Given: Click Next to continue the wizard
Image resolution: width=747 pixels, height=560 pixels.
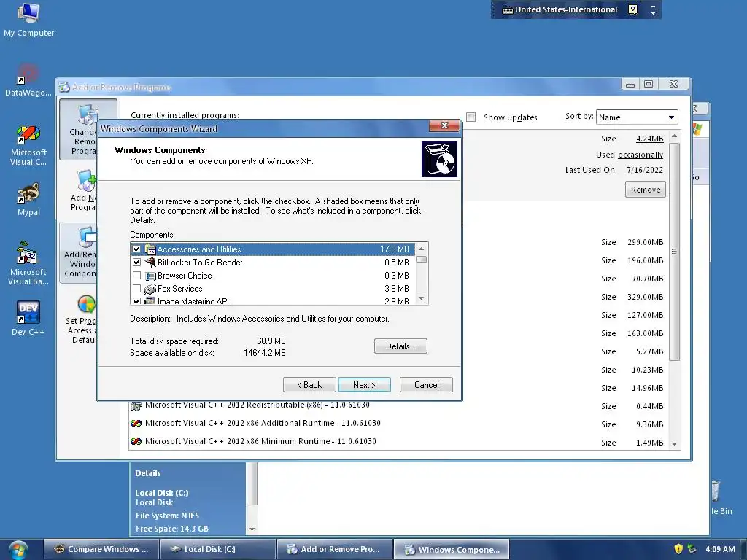Looking at the screenshot, I should 365,385.
